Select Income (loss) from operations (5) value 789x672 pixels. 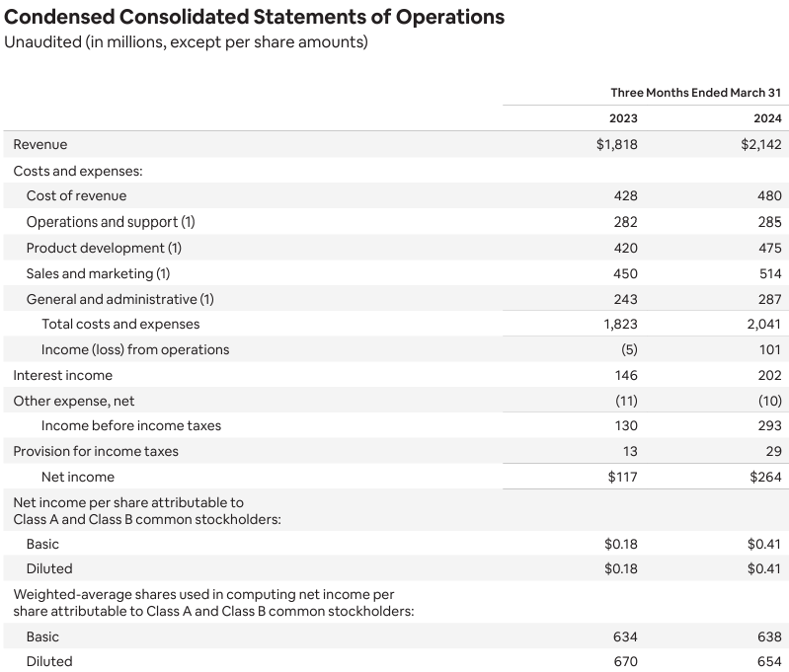point(629,349)
